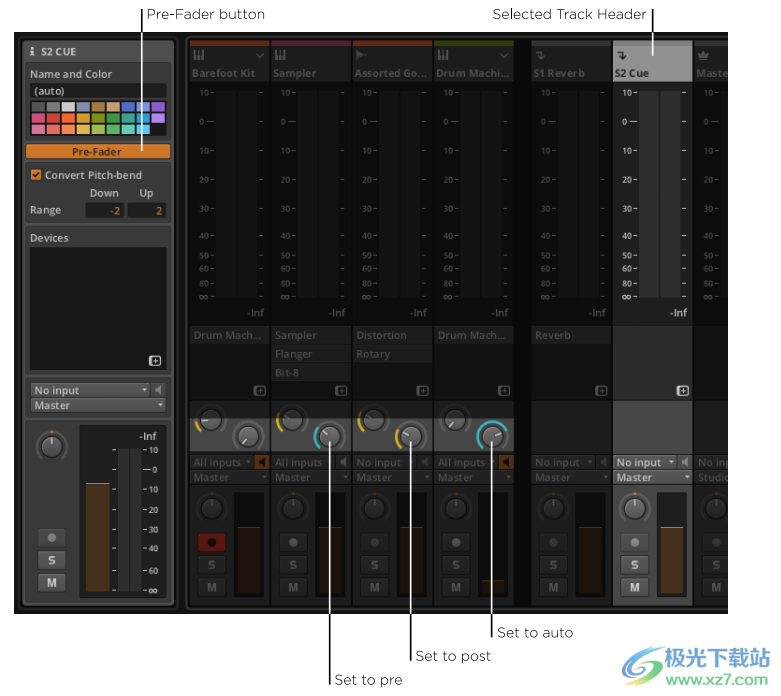The image size is (781, 696).
Task: Add a device in the inspector Devices box
Action: pos(155,361)
